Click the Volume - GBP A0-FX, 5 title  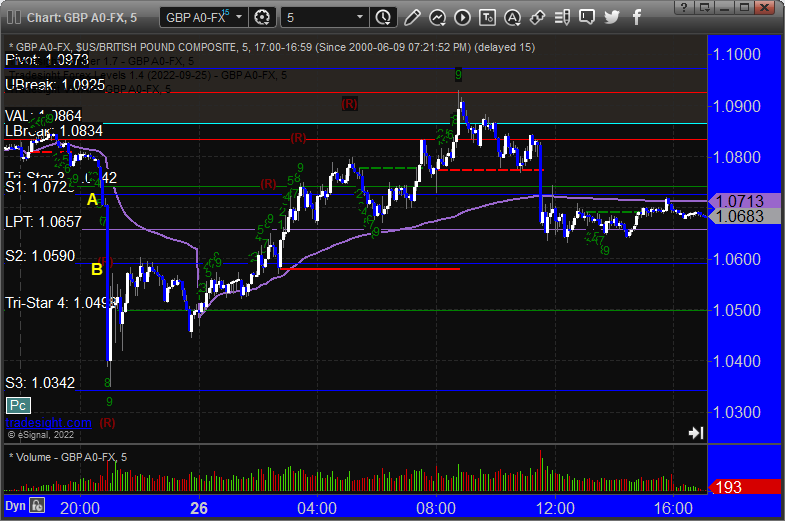point(68,457)
